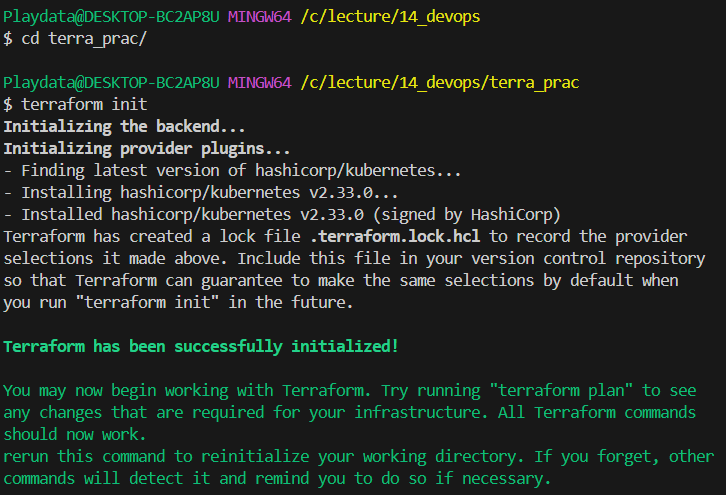
Task: Click the 'terraform init' command line
Action: [75, 104]
